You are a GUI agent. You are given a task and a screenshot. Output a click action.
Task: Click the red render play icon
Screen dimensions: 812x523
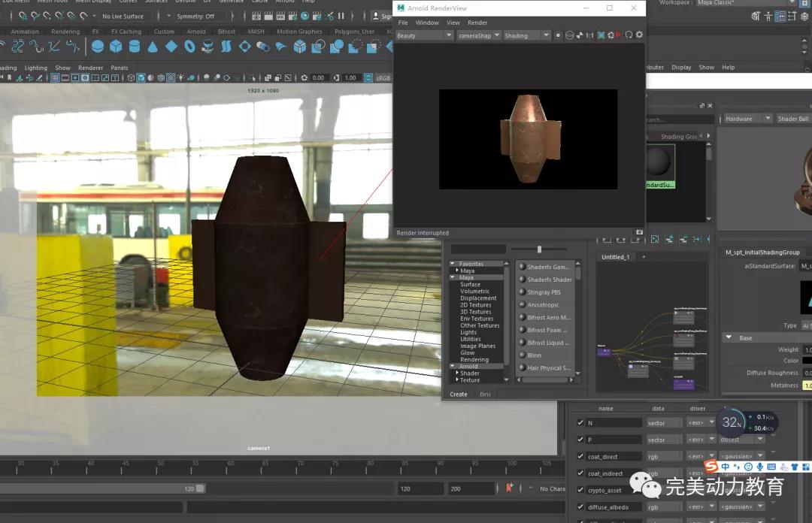coord(618,35)
